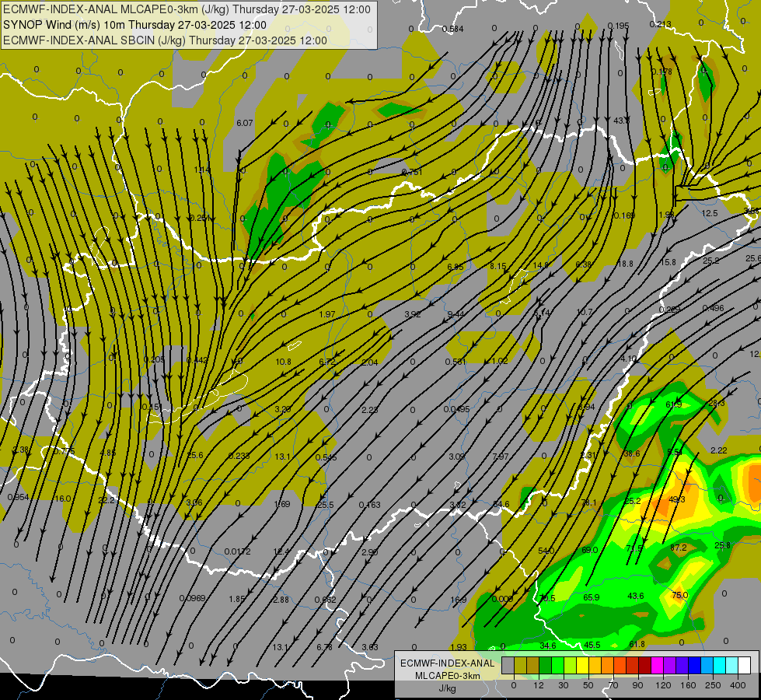This screenshot has width=761, height=700.
Task: Select the olive legend swatch right of 0
Action: [x=520, y=665]
